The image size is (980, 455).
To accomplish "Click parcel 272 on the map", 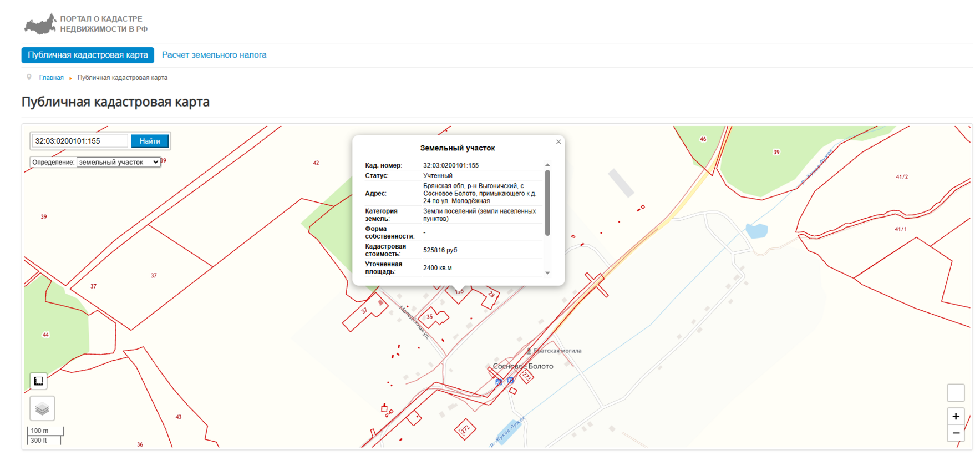I will tap(465, 429).
